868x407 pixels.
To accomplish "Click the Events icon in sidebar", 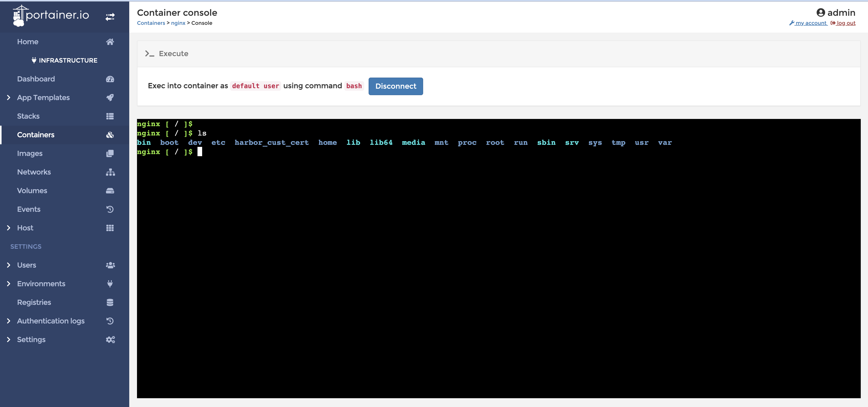I will (x=110, y=209).
